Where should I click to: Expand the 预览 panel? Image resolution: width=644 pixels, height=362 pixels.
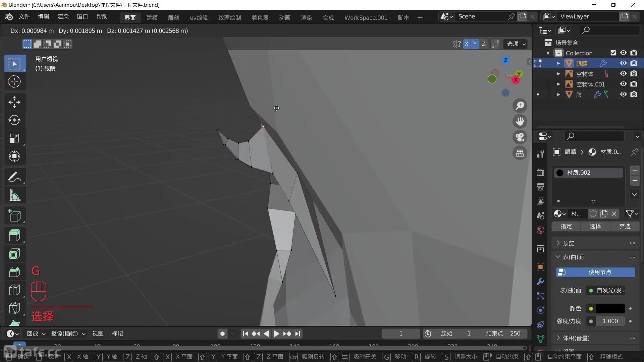click(x=596, y=243)
